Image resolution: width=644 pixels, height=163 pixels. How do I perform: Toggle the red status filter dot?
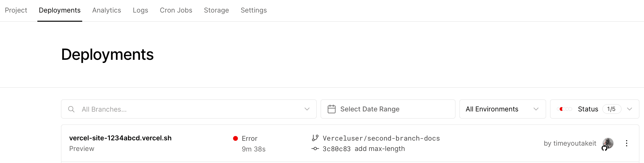562,109
